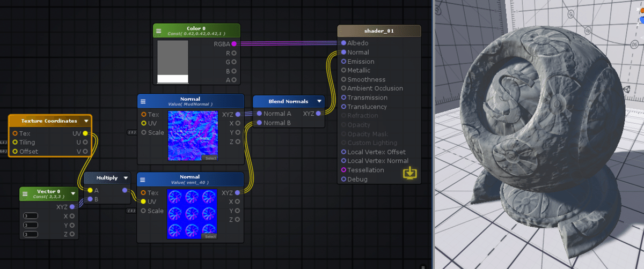Click the Tiling input port on Texture Coordinates
The image size is (644, 269).
pyautogui.click(x=15, y=142)
